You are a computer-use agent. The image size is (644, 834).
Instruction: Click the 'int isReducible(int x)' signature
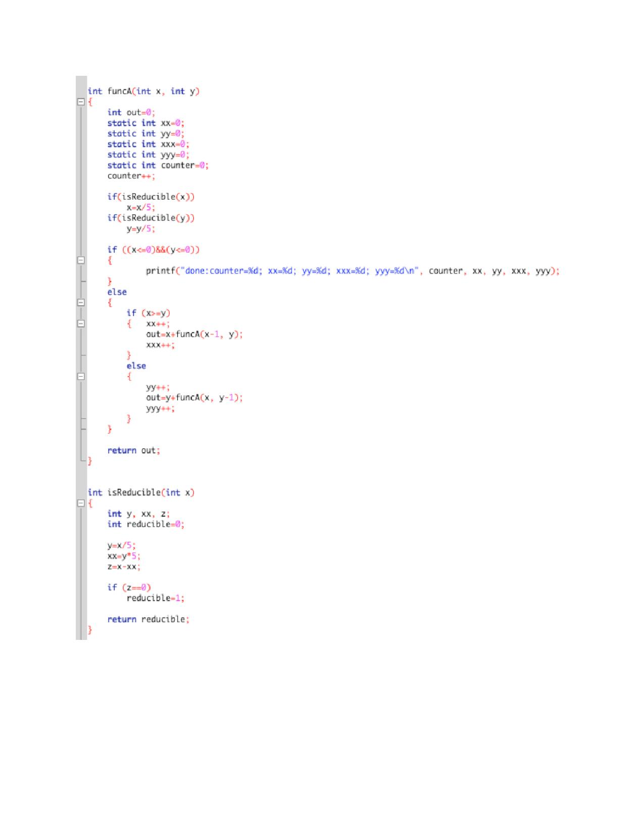point(141,493)
